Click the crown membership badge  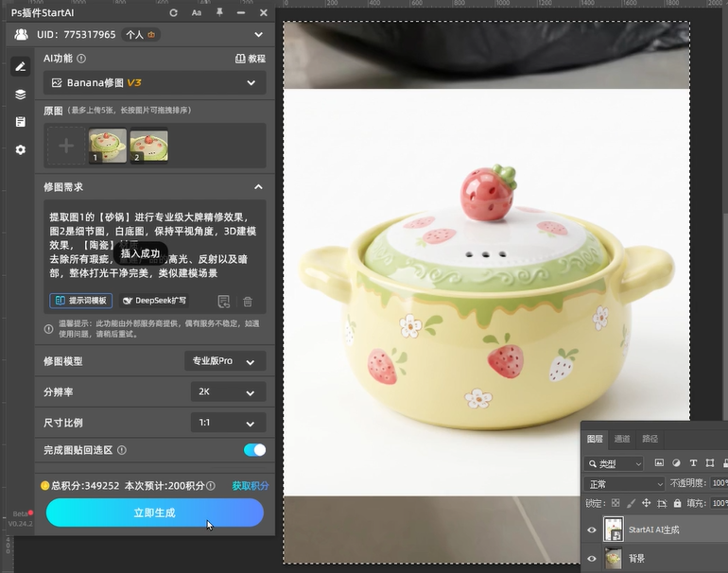tap(151, 34)
